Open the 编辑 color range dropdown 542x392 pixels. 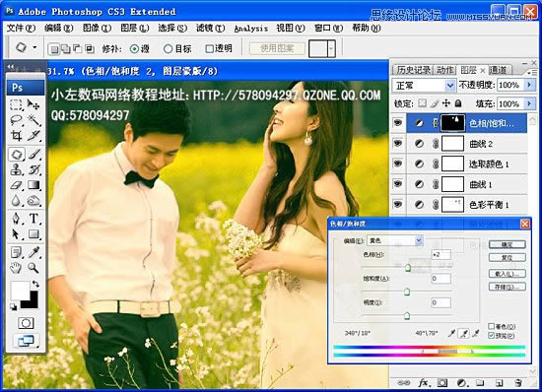pos(395,240)
